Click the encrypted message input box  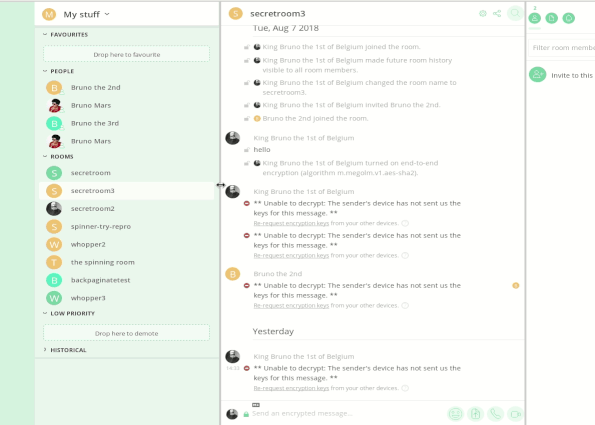click(x=347, y=414)
